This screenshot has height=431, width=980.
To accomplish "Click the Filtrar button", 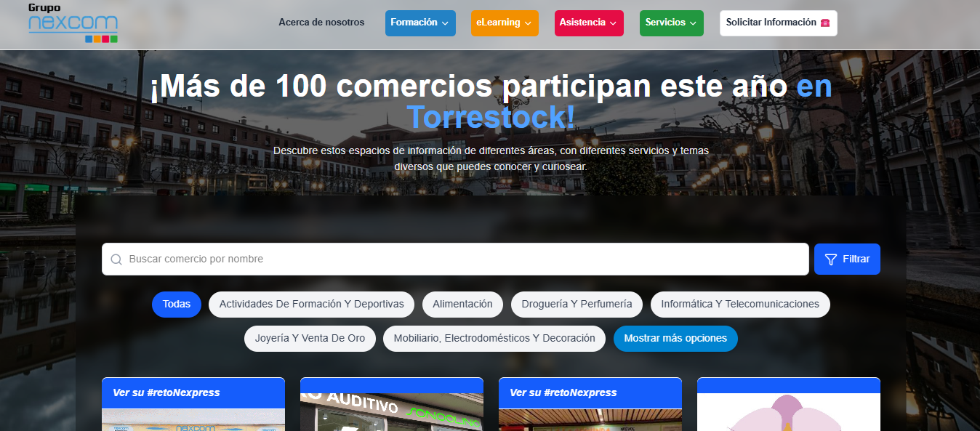I will [x=847, y=259].
